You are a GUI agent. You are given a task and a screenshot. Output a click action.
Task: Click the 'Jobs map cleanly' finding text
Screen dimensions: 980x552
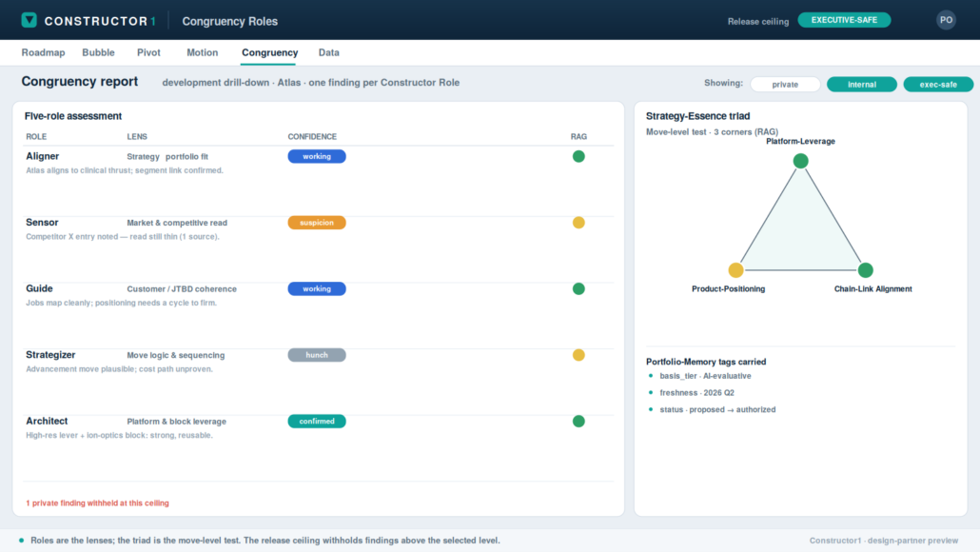[121, 304]
